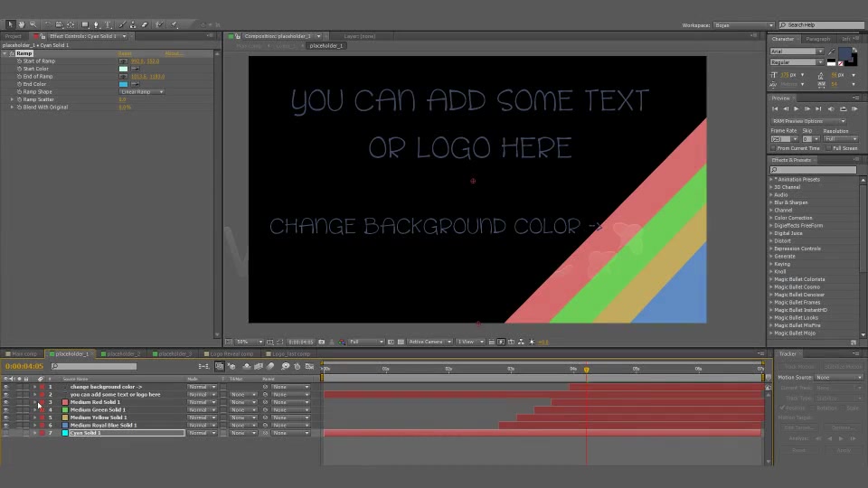868x488 pixels.
Task: Select the Eraser tool
Action: (x=145, y=24)
